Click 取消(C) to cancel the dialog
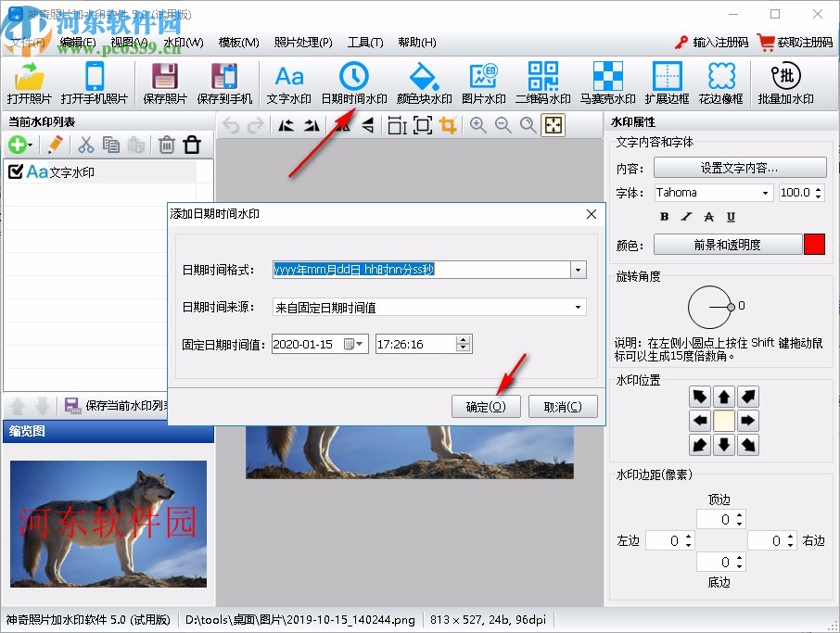This screenshot has width=840, height=633. 563,407
